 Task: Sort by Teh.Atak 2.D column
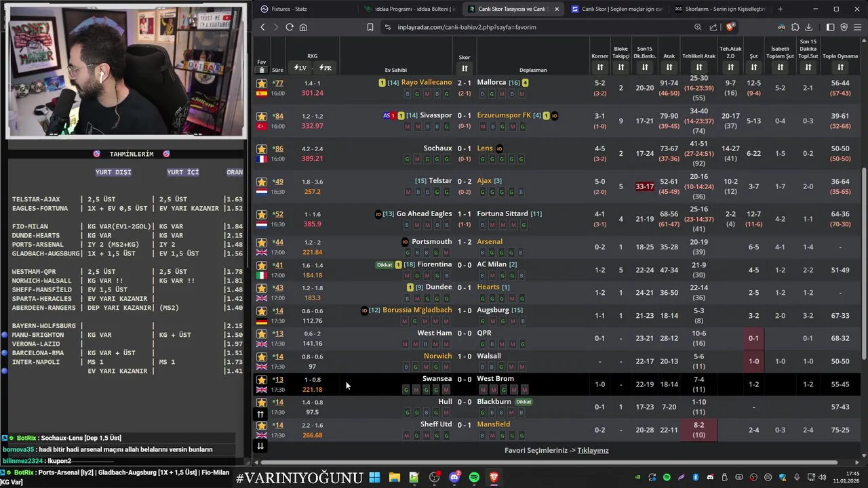coord(730,67)
